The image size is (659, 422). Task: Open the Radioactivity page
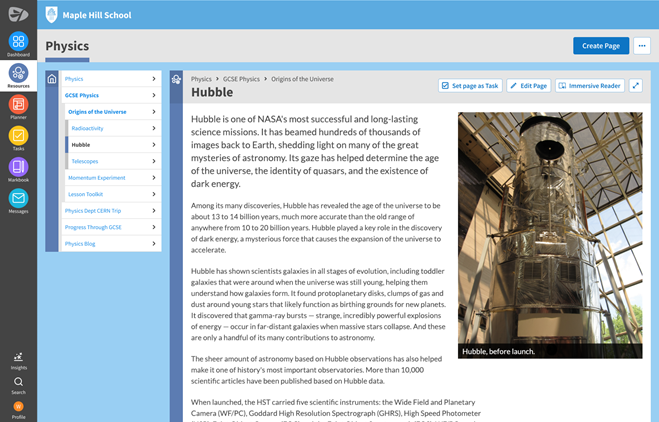click(x=87, y=128)
